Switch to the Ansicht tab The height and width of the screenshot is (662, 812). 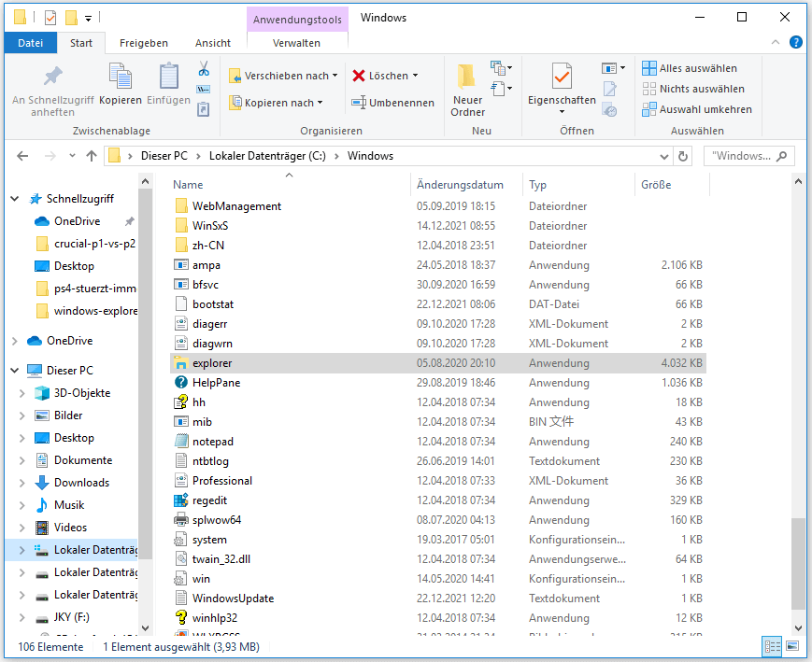pyautogui.click(x=213, y=43)
